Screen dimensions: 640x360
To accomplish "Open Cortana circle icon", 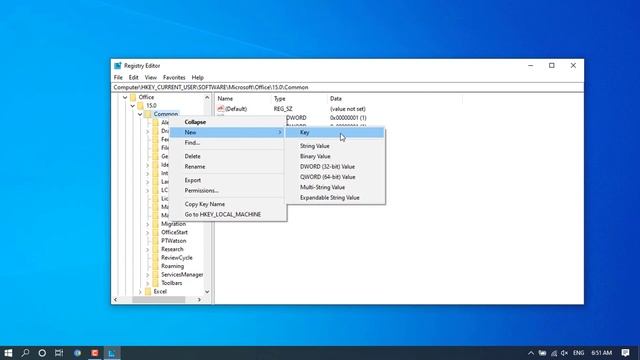I will tap(42, 353).
